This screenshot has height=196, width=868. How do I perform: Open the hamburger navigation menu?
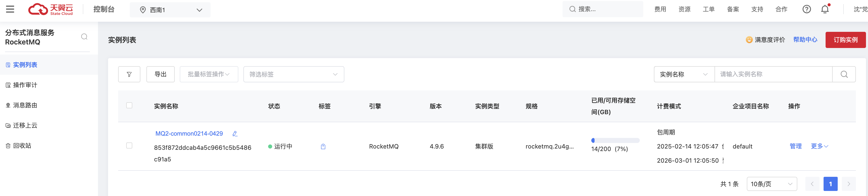(x=10, y=9)
